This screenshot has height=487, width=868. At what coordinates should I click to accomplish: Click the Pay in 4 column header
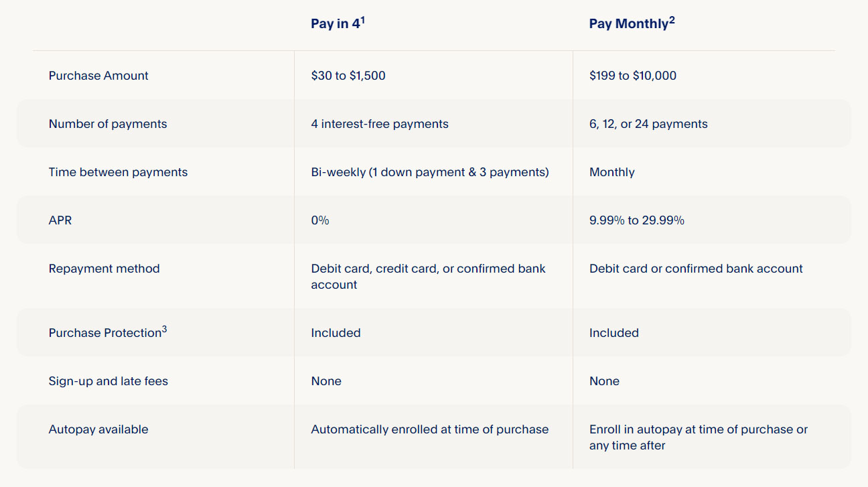(x=335, y=24)
